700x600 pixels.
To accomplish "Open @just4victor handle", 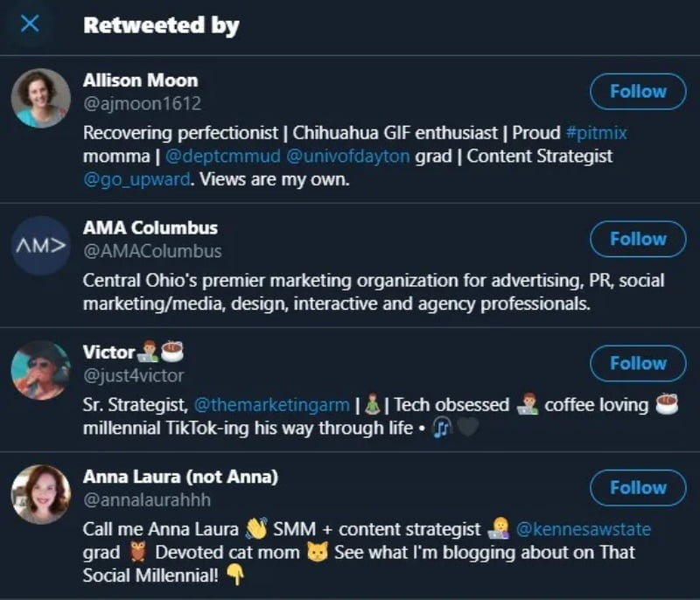I will click(134, 375).
